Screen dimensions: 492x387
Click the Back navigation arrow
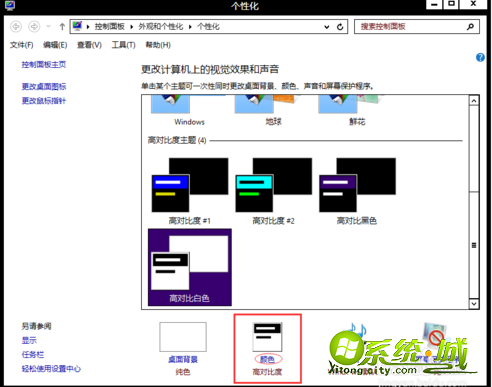pos(16,26)
